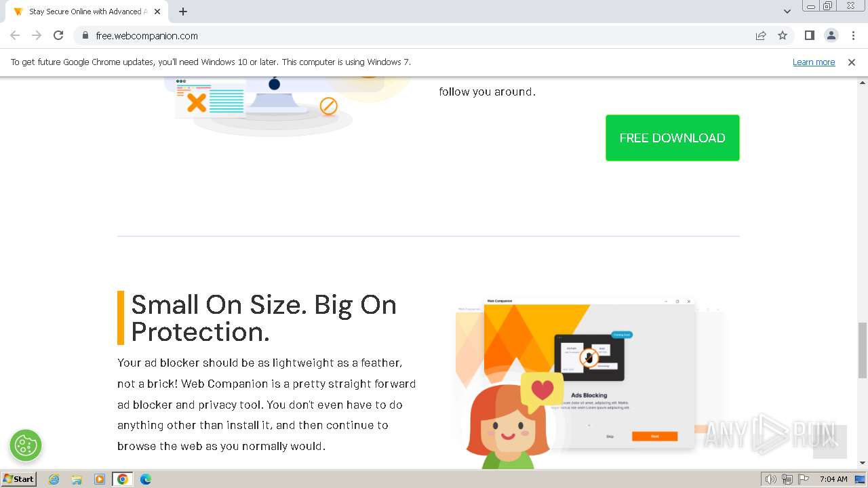
Task: Click the padlock site info icon
Action: [85, 35]
